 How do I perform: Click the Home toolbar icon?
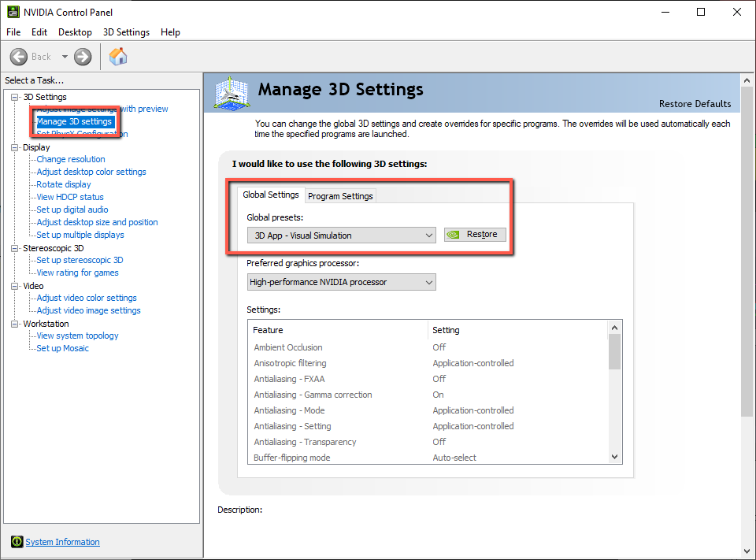click(118, 57)
